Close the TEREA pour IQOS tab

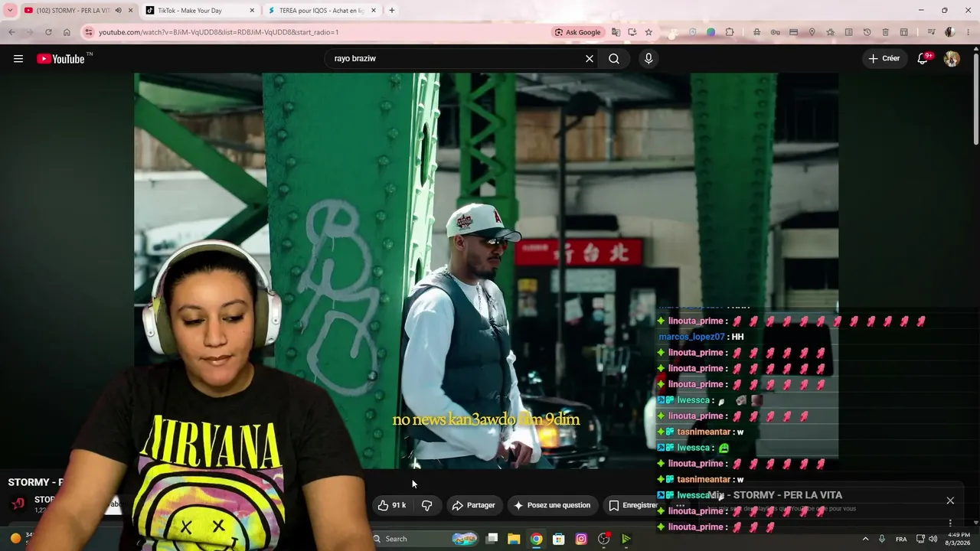pyautogui.click(x=374, y=11)
